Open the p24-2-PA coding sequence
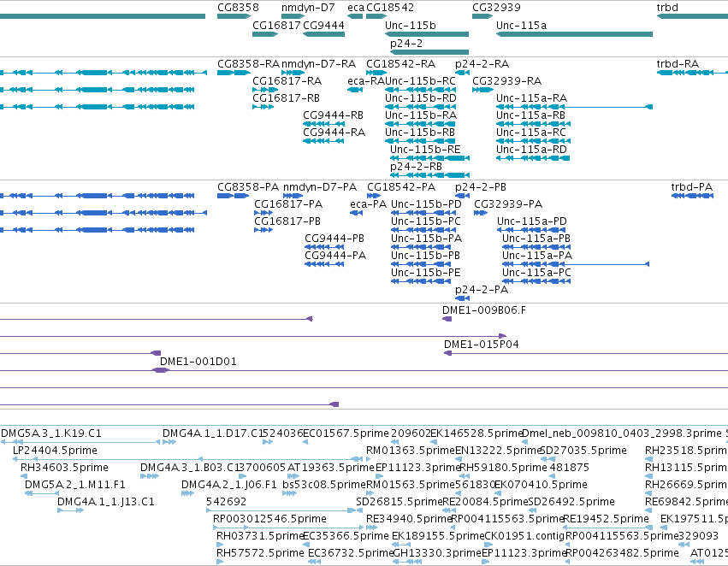728x566 pixels. point(463,298)
